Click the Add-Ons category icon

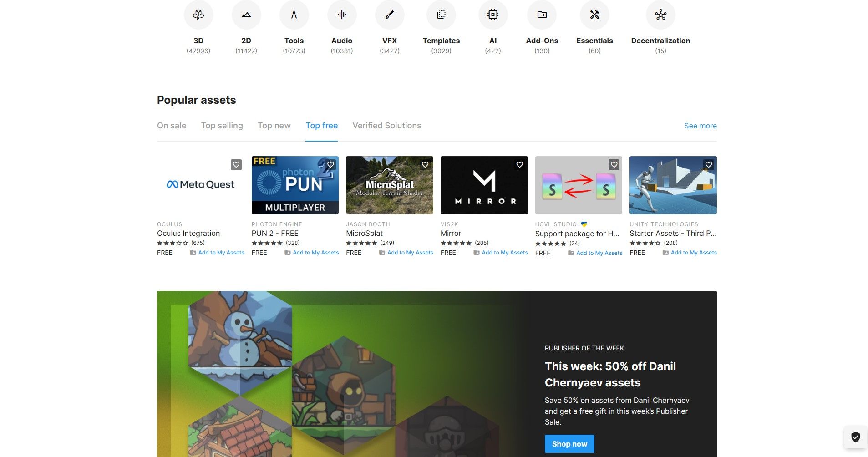(542, 15)
